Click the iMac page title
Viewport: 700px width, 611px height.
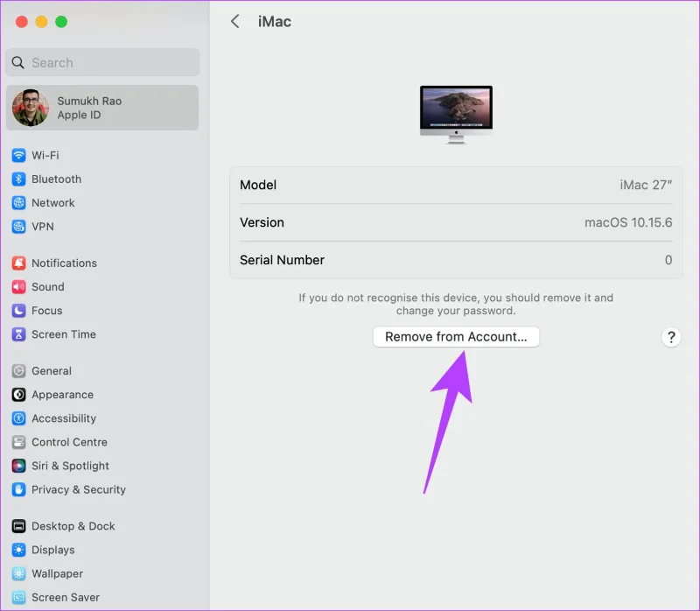(x=275, y=21)
